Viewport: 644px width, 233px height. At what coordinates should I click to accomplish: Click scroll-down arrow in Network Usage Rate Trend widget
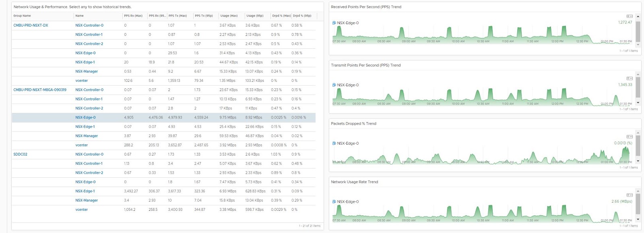[x=638, y=220]
